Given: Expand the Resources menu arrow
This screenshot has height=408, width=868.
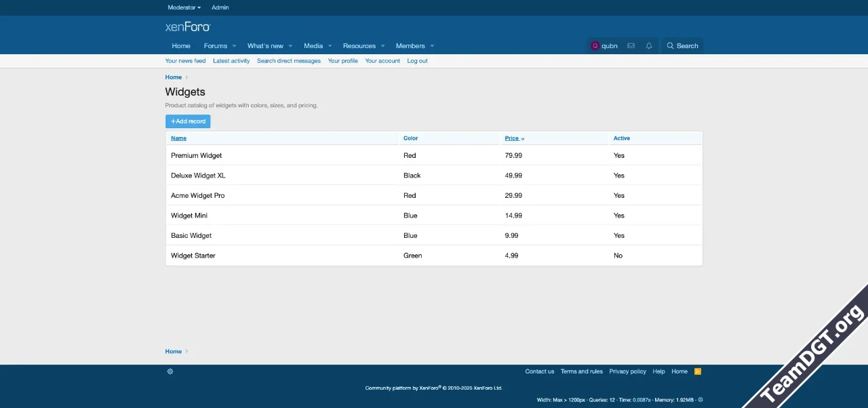Looking at the screenshot, I should pos(382,46).
